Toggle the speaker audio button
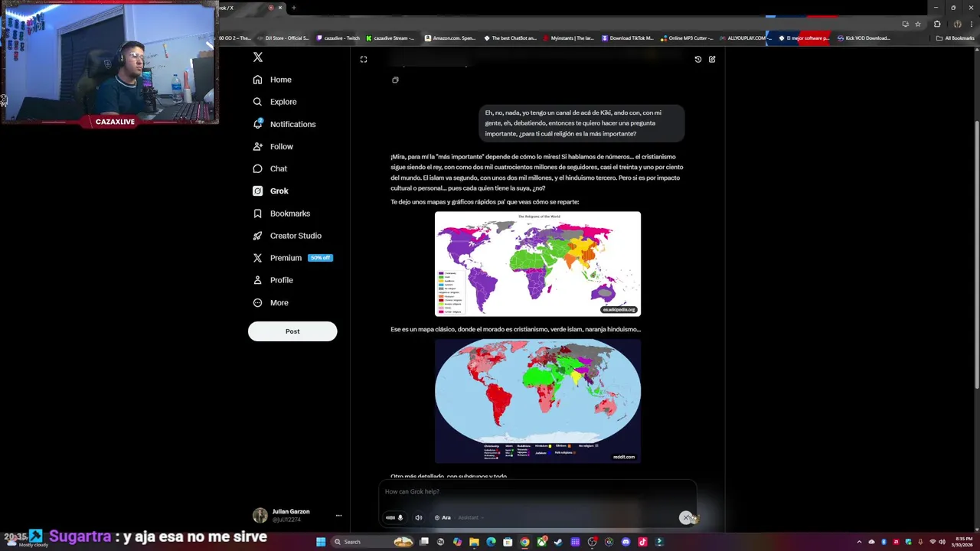Screen dimensions: 980x551 pyautogui.click(x=418, y=517)
